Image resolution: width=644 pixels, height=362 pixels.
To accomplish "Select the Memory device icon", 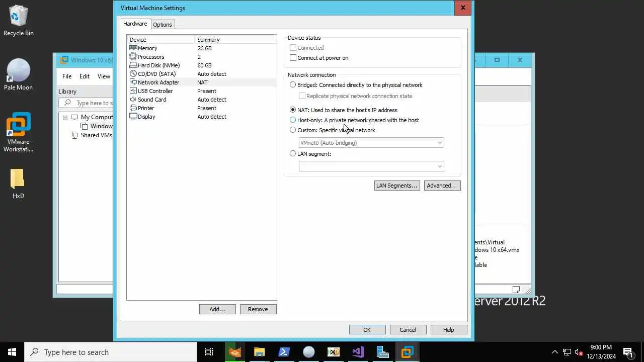I will (x=133, y=48).
